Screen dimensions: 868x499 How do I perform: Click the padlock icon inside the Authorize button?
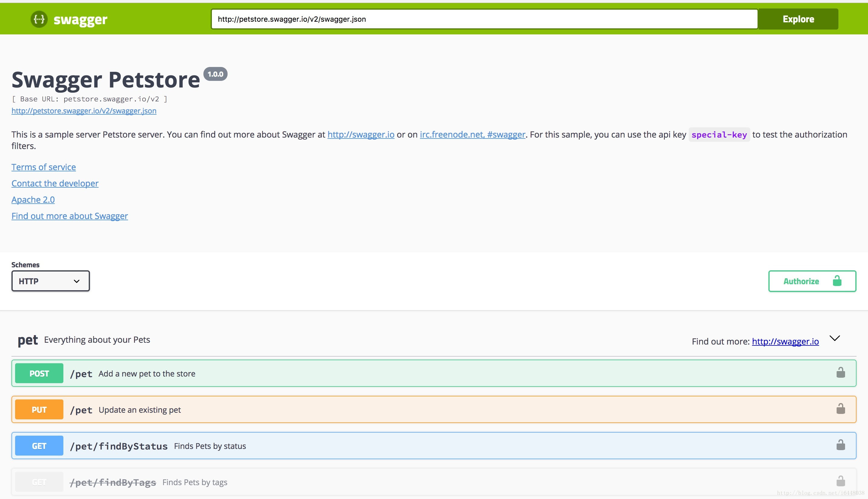coord(837,281)
